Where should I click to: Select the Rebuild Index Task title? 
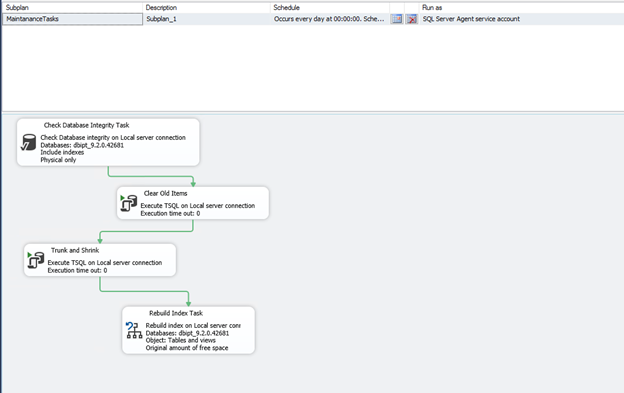click(x=176, y=313)
